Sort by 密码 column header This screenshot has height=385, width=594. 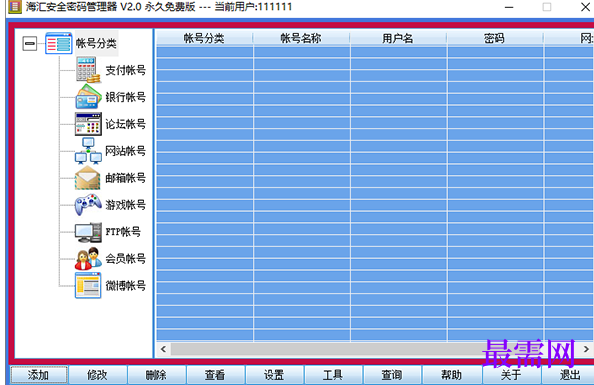tap(495, 38)
